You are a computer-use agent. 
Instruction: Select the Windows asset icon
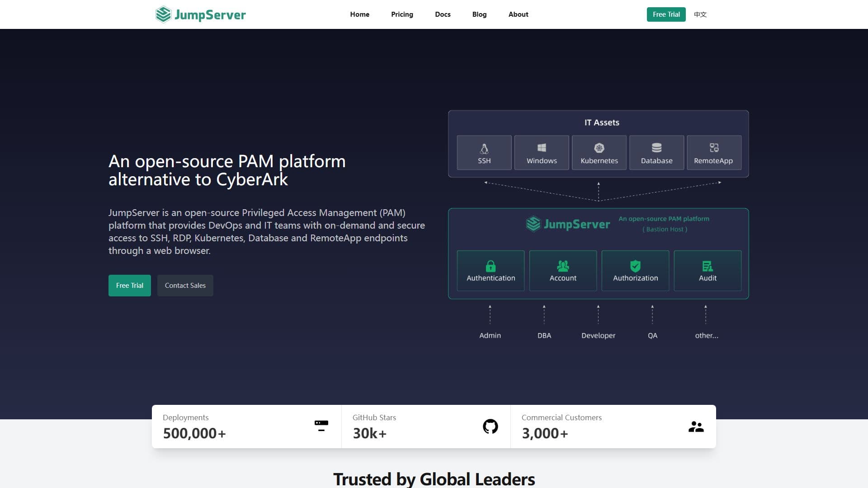click(542, 148)
